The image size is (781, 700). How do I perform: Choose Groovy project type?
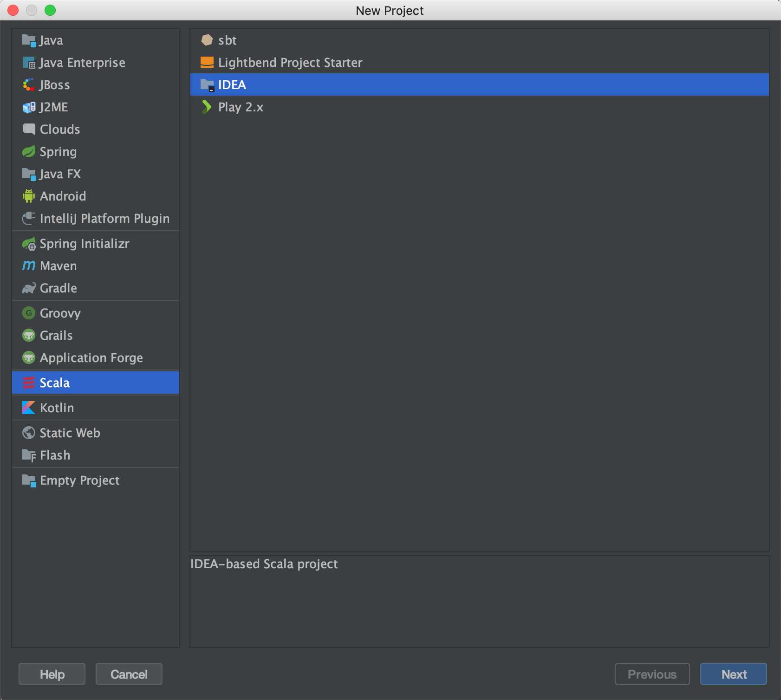[x=96, y=313]
